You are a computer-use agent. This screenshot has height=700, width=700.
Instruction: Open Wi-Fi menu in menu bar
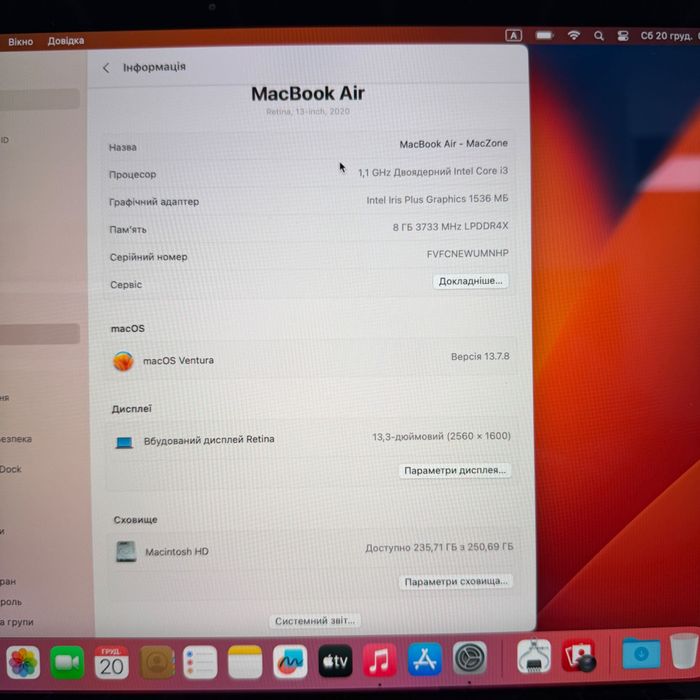(x=574, y=35)
